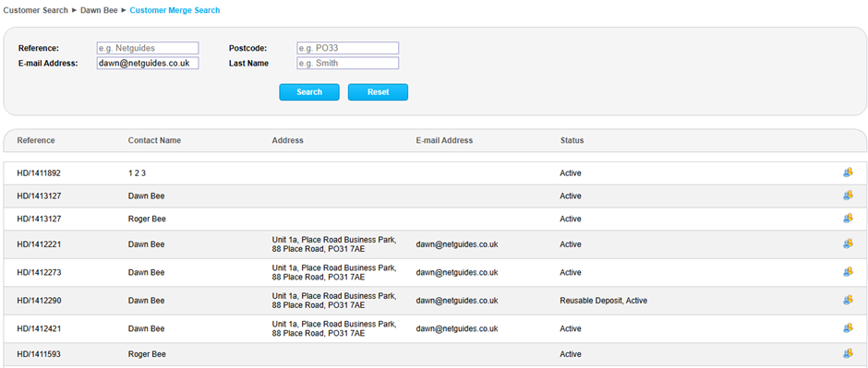Click the Search button
This screenshot has width=868, height=368.
309,92
